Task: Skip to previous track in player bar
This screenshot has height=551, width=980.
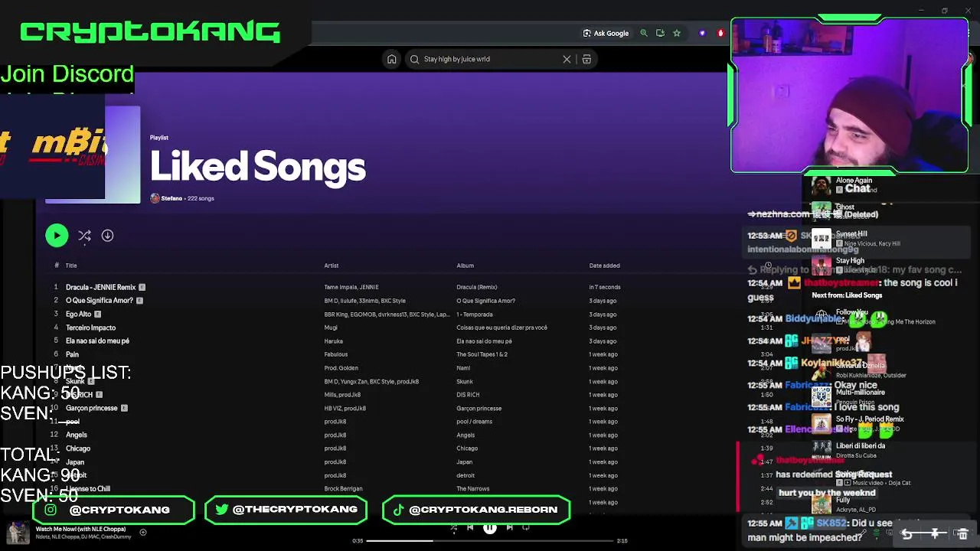Action: [470, 527]
